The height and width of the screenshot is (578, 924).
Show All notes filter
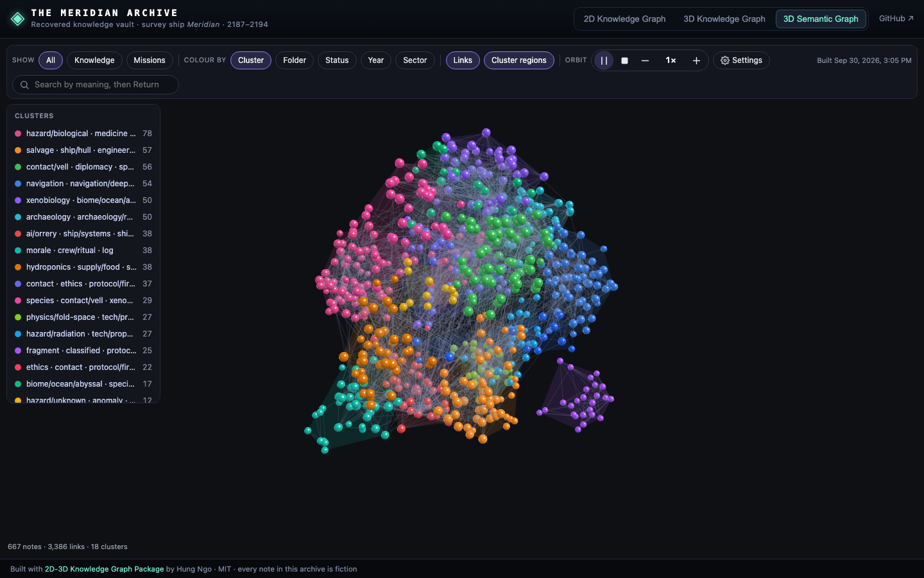pos(51,60)
